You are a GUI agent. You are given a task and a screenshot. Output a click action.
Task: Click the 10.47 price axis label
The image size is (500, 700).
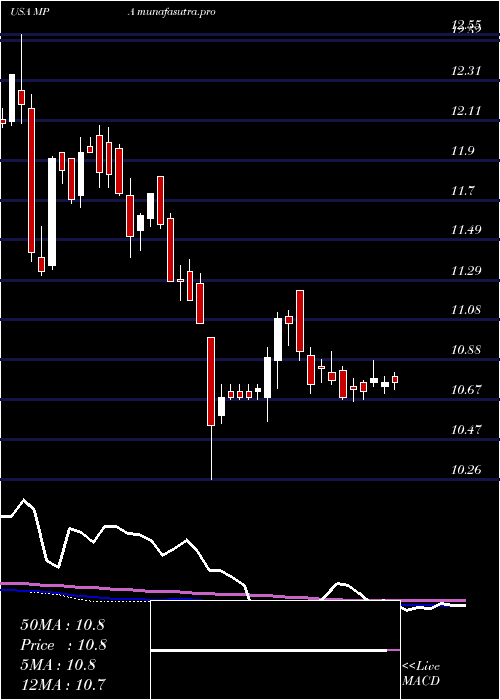coord(466,430)
